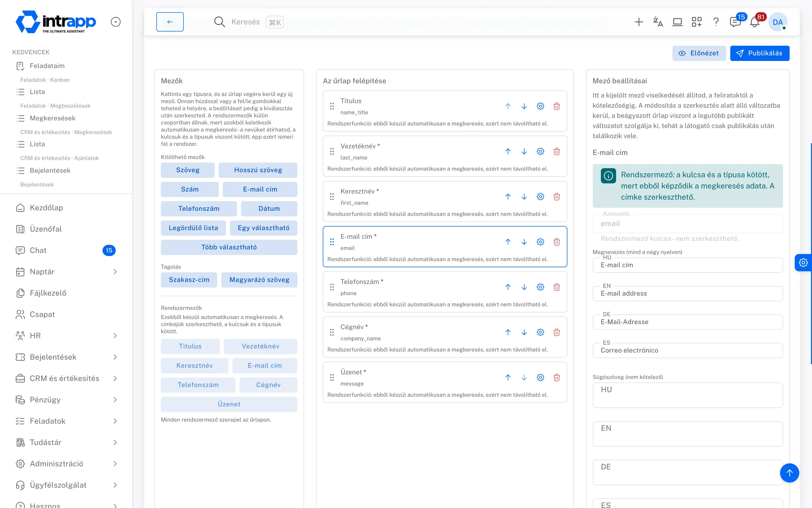Click trash icon on Cégnév field
This screenshot has width=812, height=508.
click(557, 332)
